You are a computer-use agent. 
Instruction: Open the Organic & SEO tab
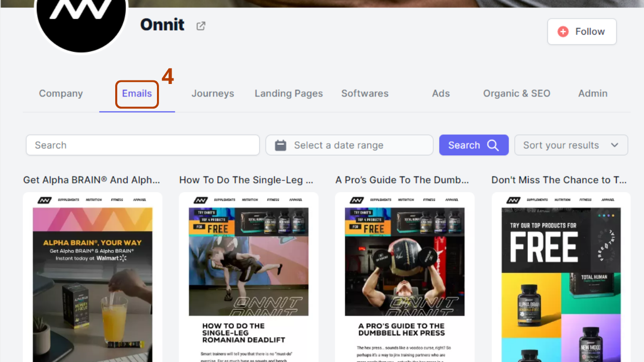(x=517, y=93)
